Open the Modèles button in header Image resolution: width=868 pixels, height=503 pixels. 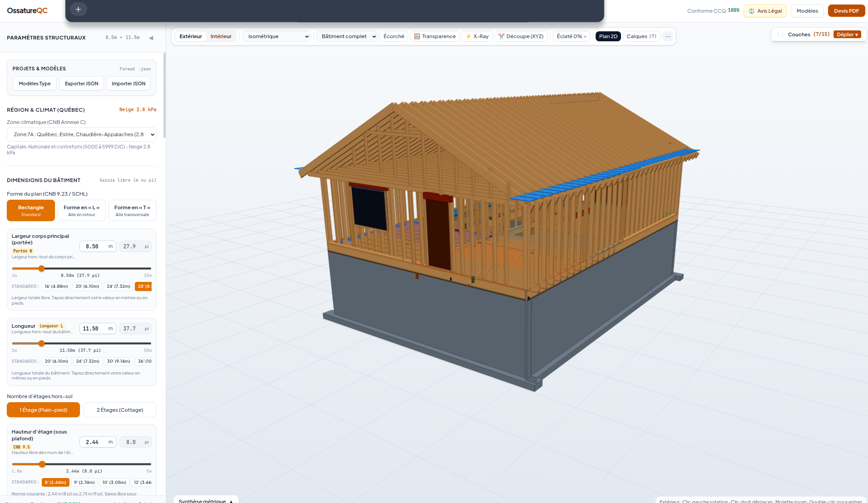coord(807,11)
